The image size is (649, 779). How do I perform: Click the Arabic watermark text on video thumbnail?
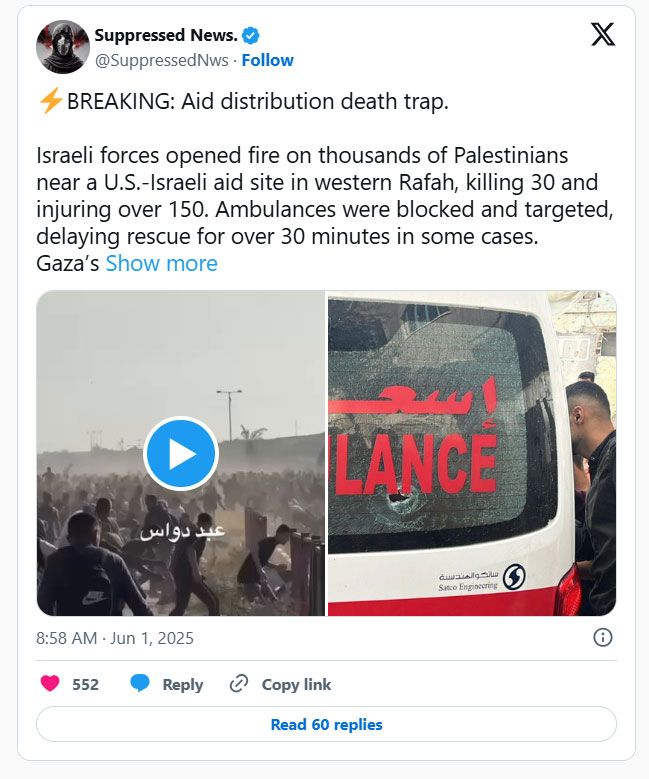click(182, 532)
